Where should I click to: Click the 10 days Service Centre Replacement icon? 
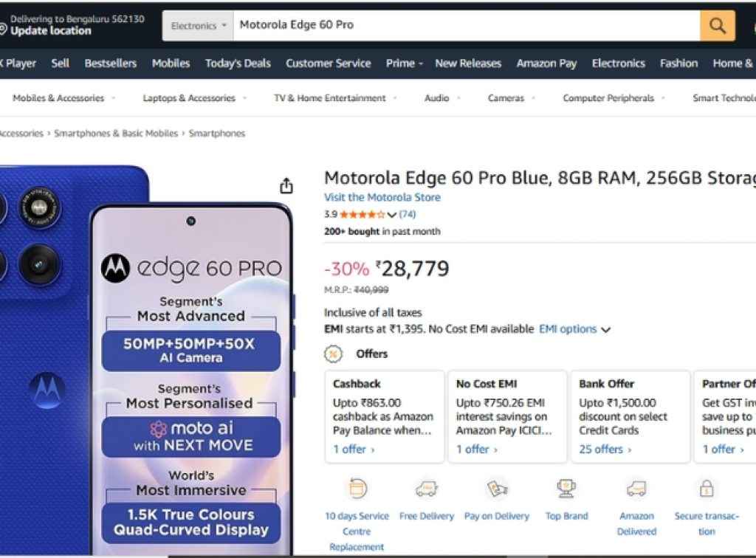coord(357,489)
